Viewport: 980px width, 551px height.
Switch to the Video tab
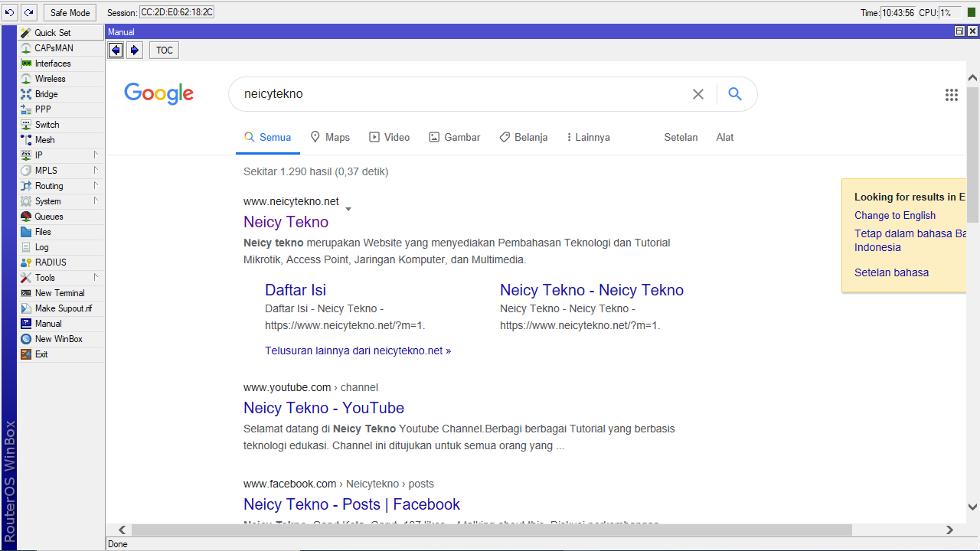tap(390, 137)
